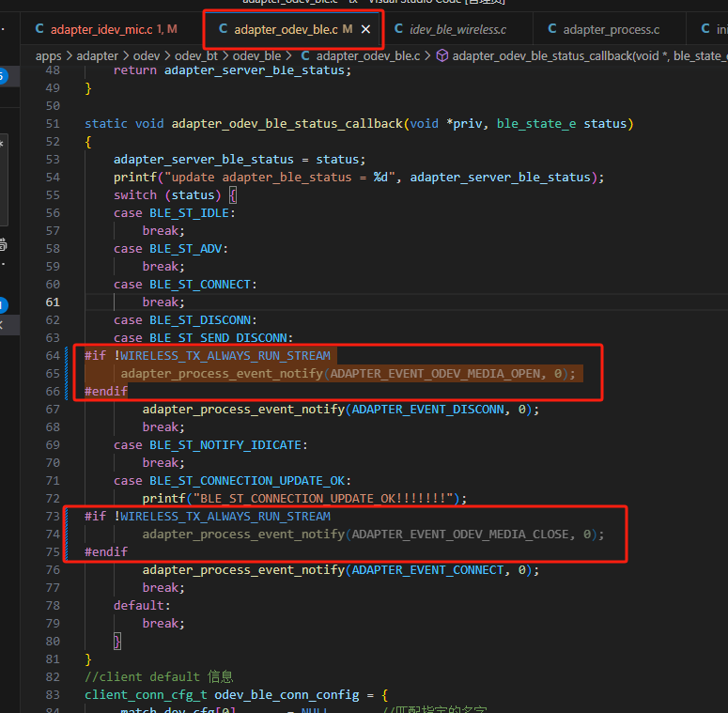The width and height of the screenshot is (728, 713).
Task: Click 'BLE_ST_DISCONN' case label on line 62
Action: click(200, 320)
